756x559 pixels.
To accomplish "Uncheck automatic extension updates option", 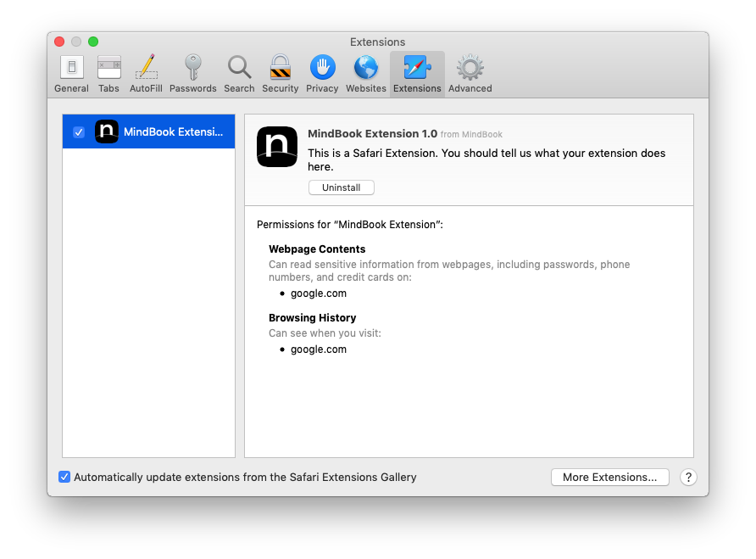I will click(x=64, y=477).
